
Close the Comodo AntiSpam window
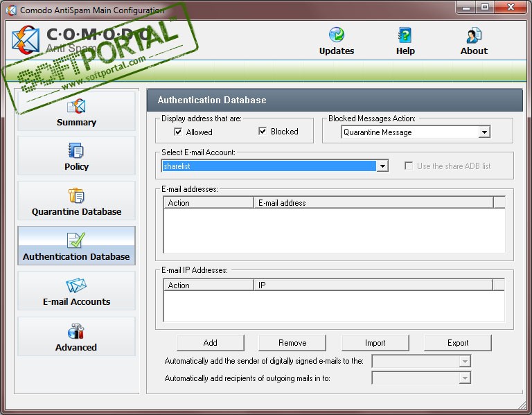point(511,8)
